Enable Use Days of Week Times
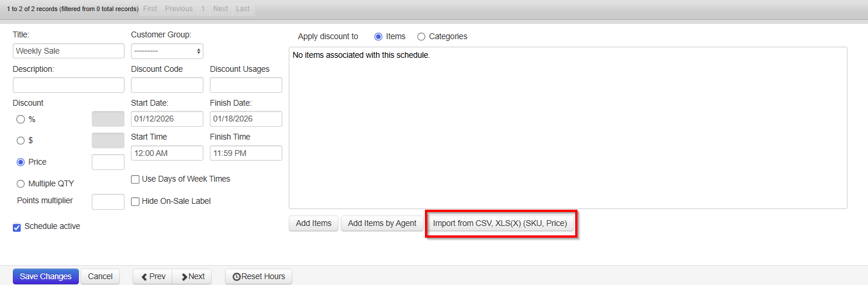The height and width of the screenshot is (285, 868). (x=135, y=179)
